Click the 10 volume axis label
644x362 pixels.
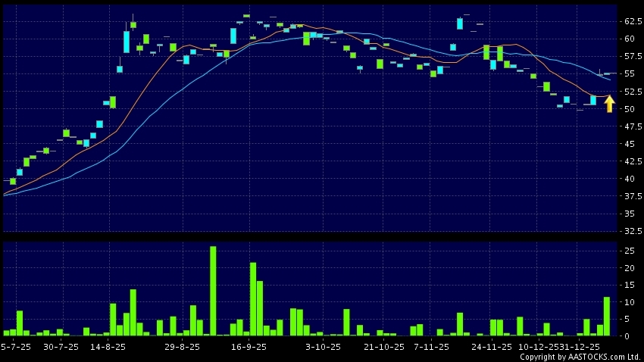629,302
